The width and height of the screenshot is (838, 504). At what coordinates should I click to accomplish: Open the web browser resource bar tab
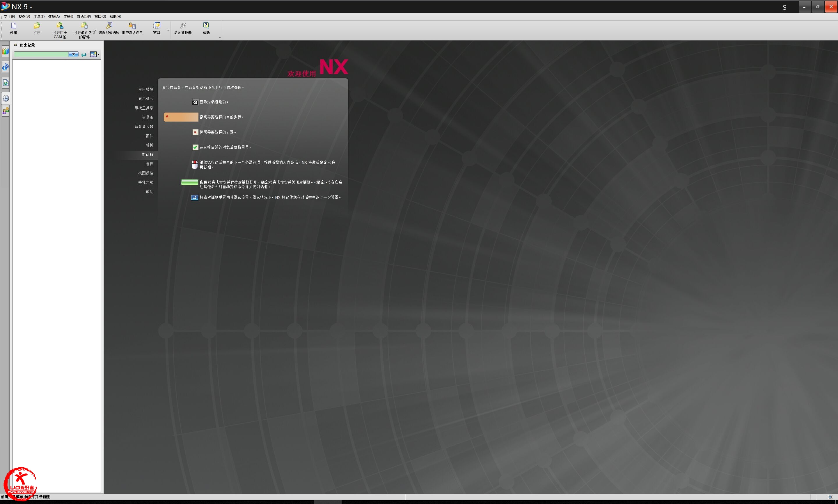pos(6,83)
